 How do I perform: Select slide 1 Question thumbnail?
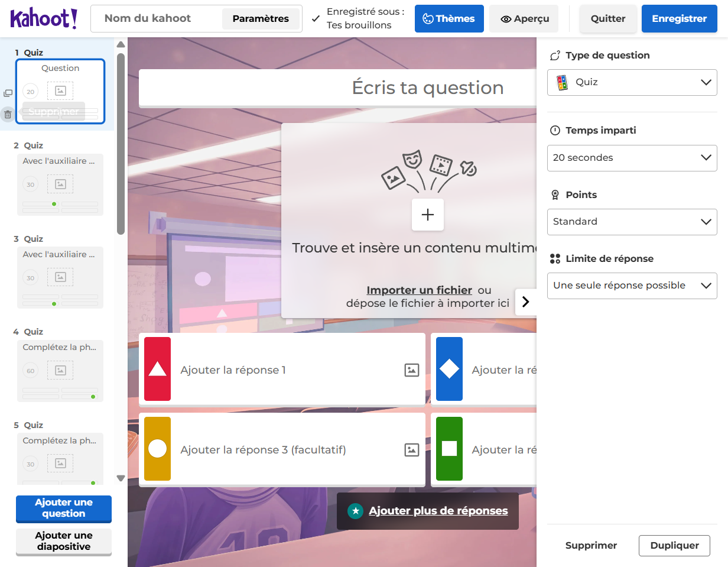[60, 92]
